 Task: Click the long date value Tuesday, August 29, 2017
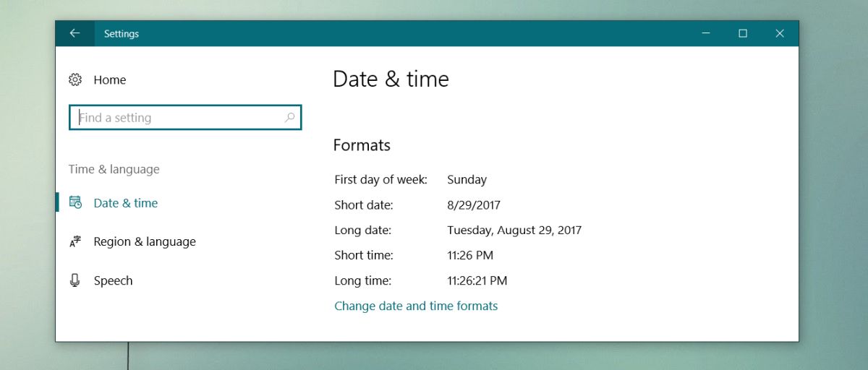[514, 231]
